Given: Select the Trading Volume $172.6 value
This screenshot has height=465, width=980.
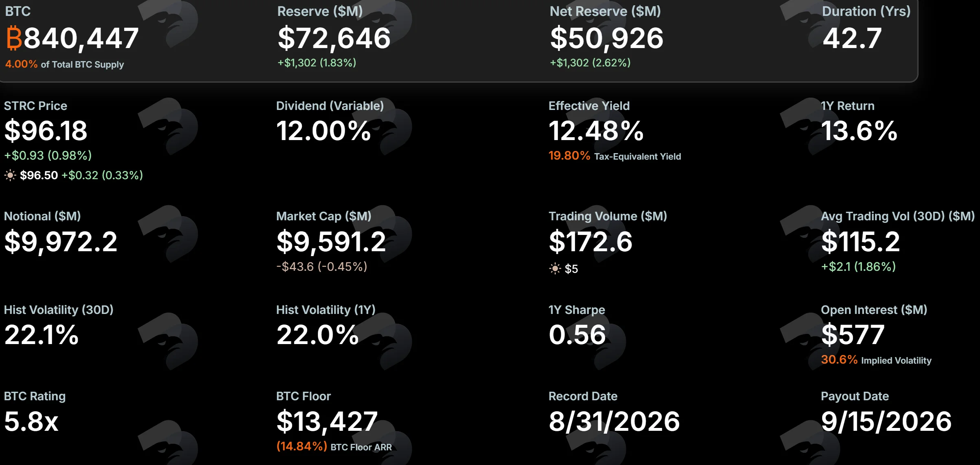Looking at the screenshot, I should (591, 241).
